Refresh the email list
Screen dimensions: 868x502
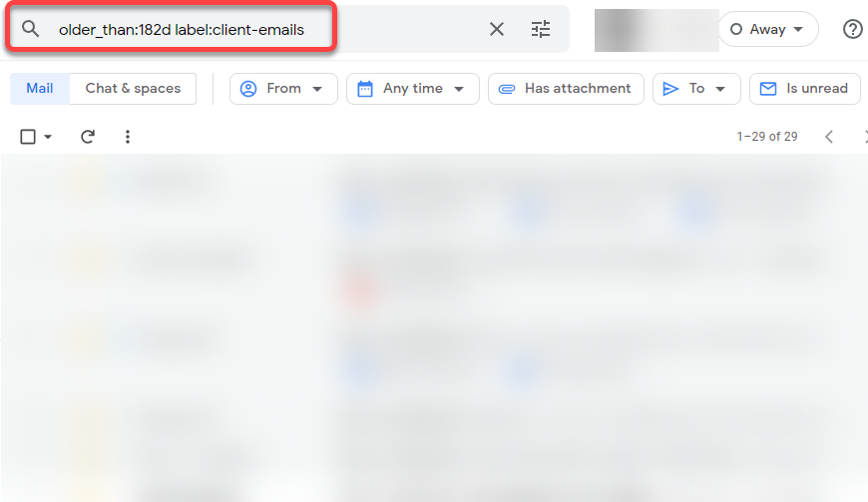88,136
